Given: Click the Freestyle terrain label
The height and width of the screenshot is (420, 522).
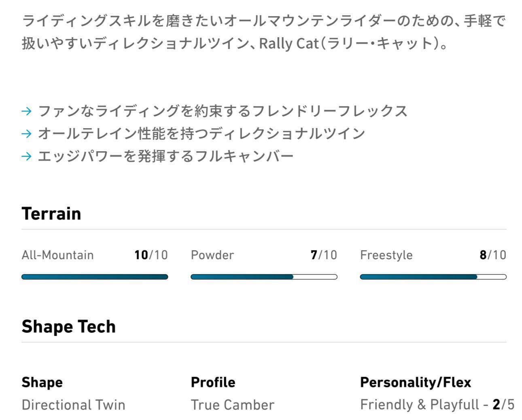Looking at the screenshot, I should tap(386, 255).
